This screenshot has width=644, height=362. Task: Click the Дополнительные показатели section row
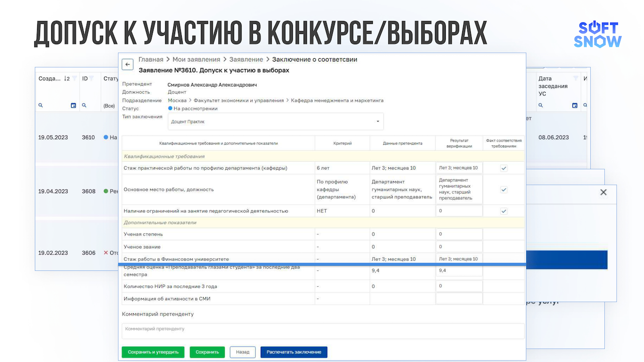tap(323, 222)
